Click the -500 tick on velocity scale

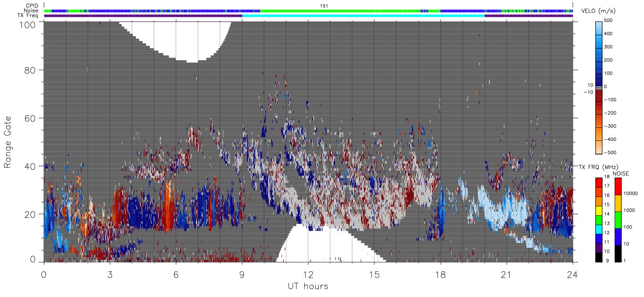[x=611, y=152]
